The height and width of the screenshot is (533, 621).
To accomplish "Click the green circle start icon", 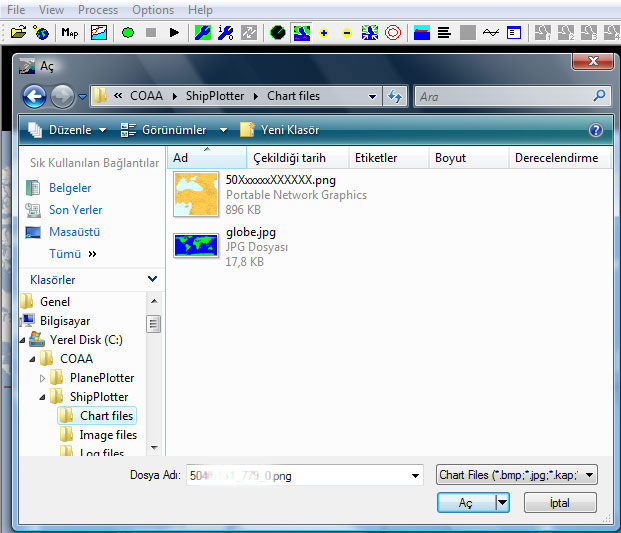I will [128, 32].
